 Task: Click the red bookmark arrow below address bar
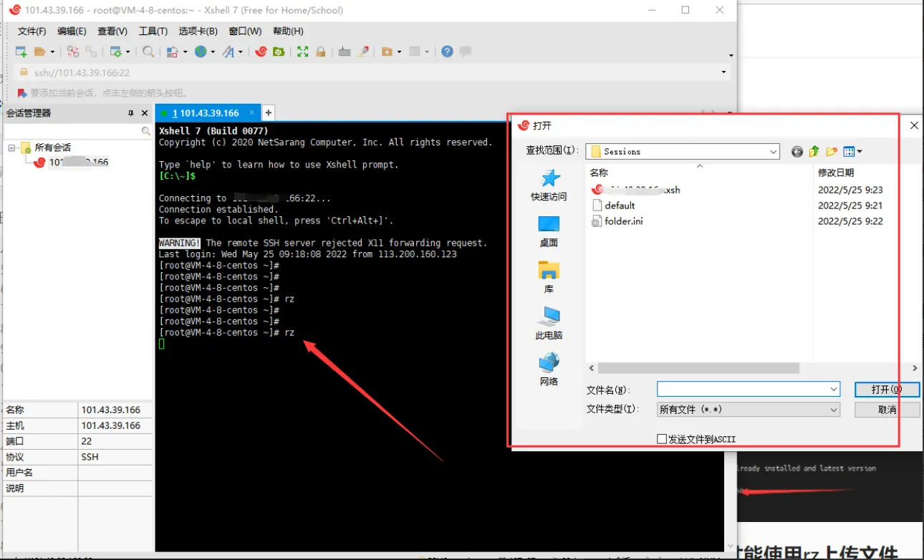pyautogui.click(x=22, y=93)
